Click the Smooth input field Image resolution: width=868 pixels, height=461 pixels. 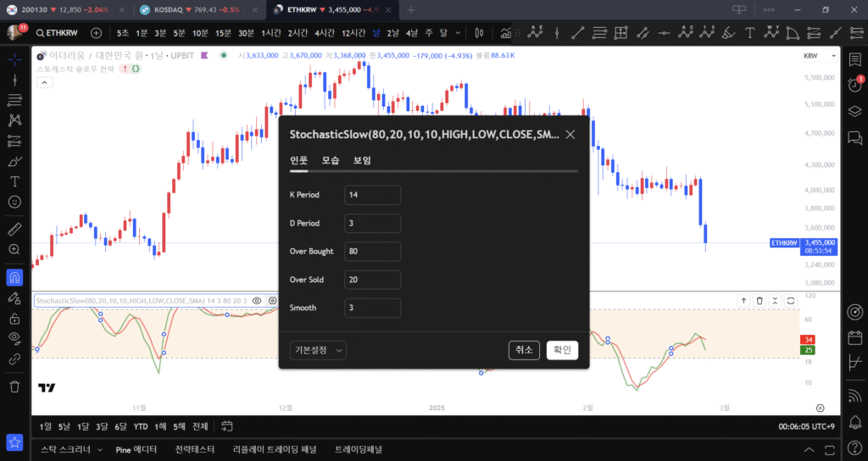373,308
